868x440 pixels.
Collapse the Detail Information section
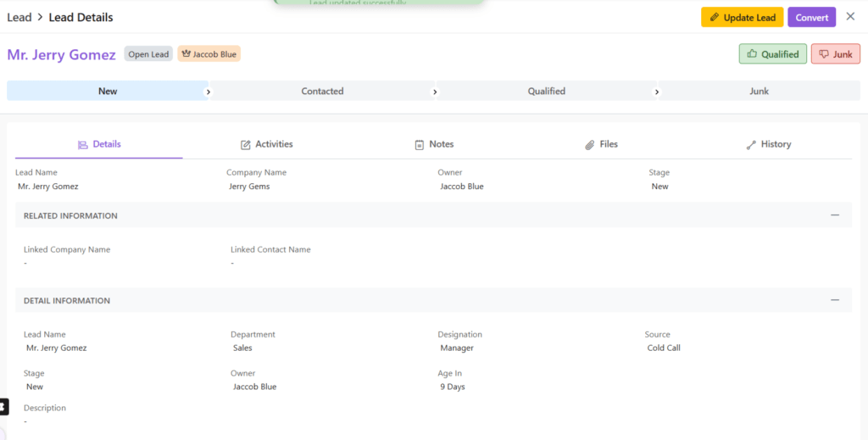point(835,300)
